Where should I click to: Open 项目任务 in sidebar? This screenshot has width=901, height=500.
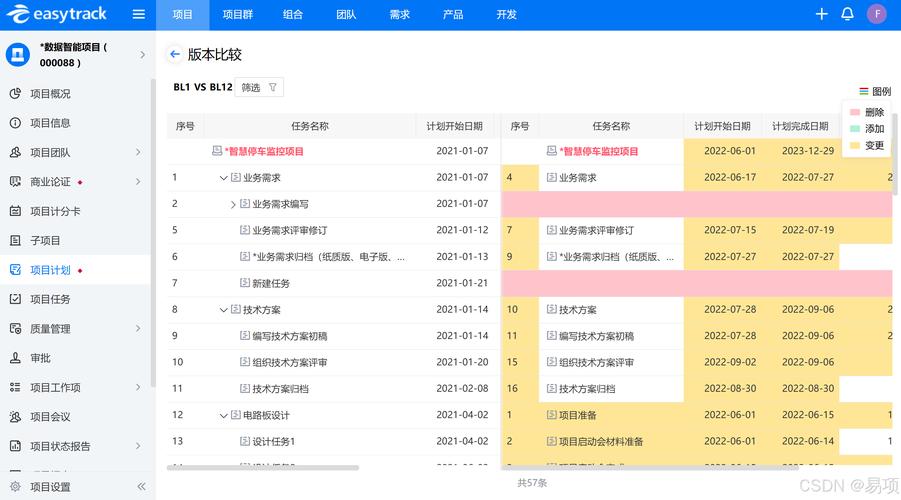[x=50, y=299]
